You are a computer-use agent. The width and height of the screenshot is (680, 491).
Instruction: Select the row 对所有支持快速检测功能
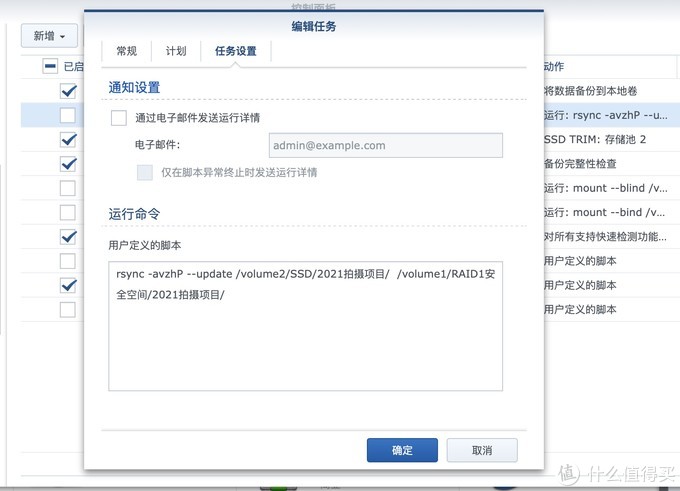pyautogui.click(x=605, y=237)
